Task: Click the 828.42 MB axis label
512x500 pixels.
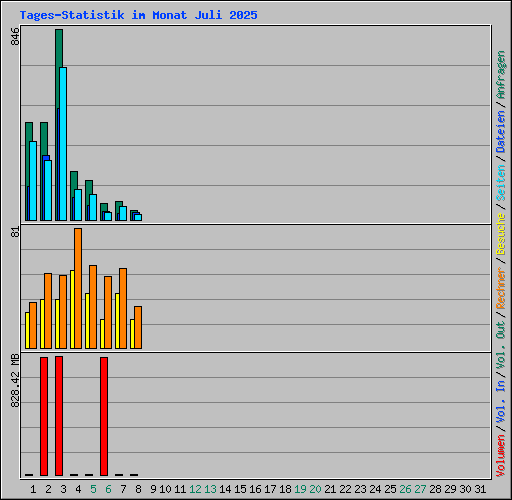Action: pyautogui.click(x=15, y=380)
